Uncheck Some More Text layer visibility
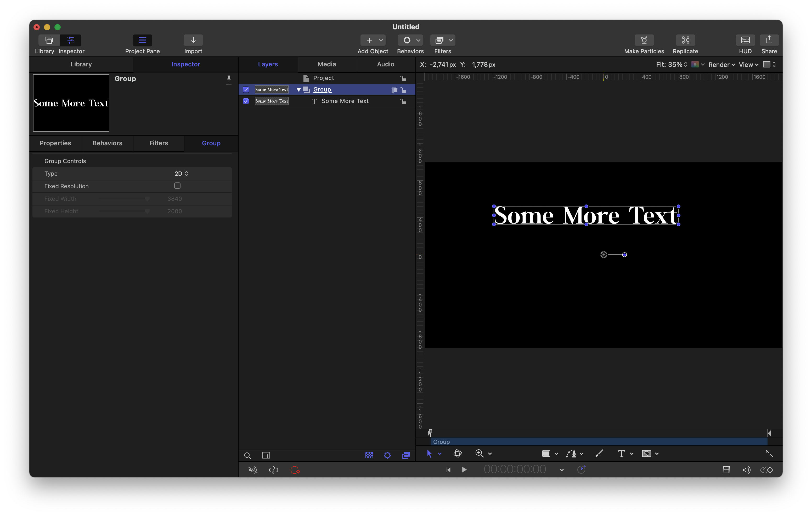The image size is (812, 516). point(246,101)
